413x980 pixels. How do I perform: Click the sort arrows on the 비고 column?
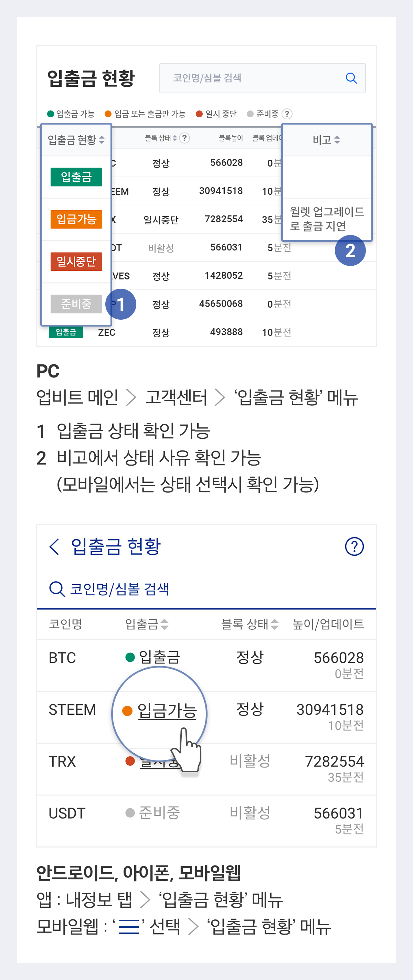click(x=337, y=140)
